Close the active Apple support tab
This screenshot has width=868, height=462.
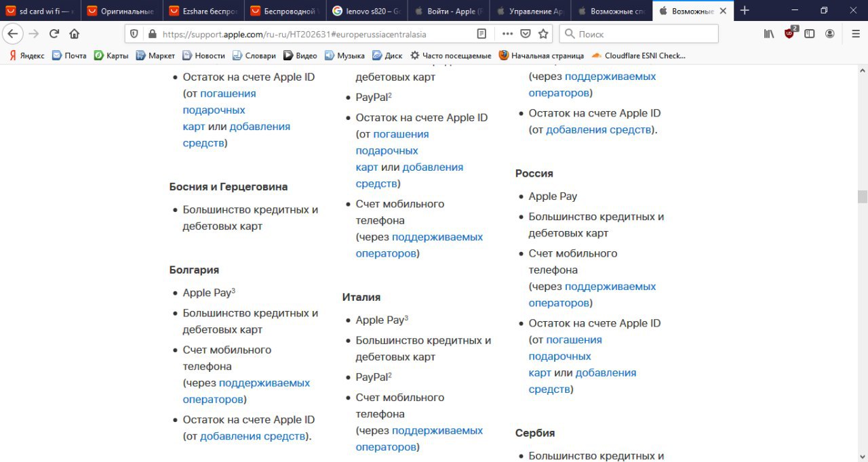pos(724,11)
